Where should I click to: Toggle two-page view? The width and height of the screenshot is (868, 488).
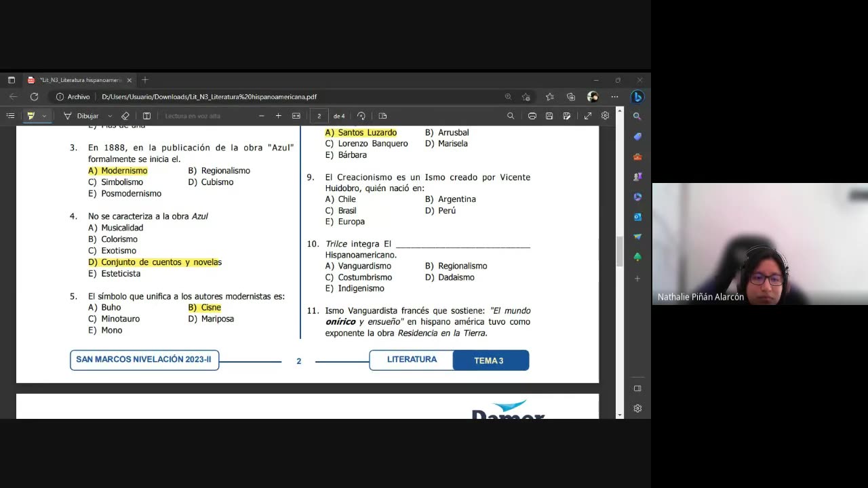[382, 116]
